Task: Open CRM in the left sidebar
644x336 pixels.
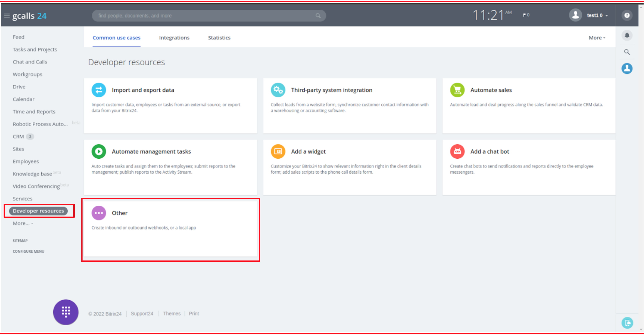Action: click(18, 137)
